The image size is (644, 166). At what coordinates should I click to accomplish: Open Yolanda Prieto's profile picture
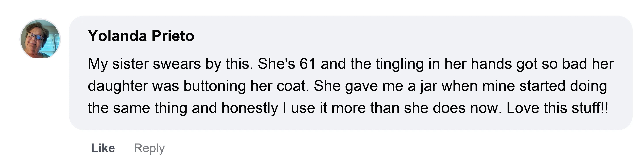[x=40, y=39]
